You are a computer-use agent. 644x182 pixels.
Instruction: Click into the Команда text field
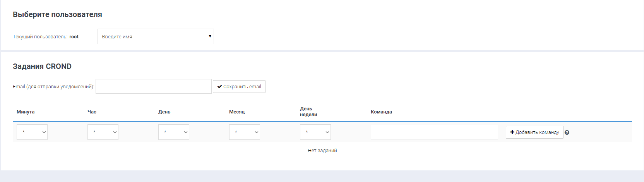click(434, 132)
